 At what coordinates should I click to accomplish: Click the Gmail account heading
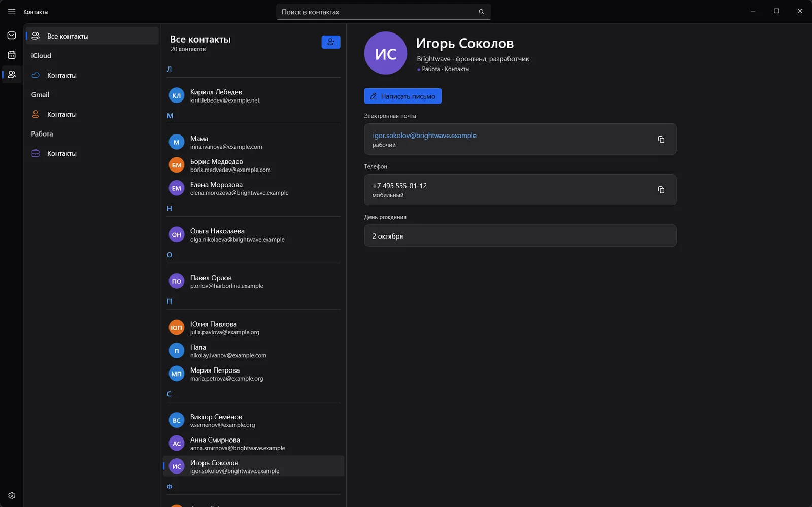(x=40, y=95)
